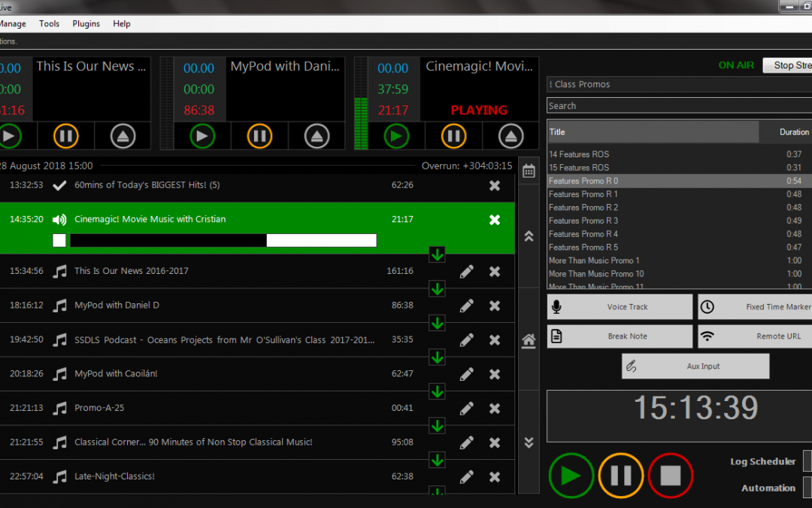
Task: Open the Plugins menu
Action: [86, 23]
